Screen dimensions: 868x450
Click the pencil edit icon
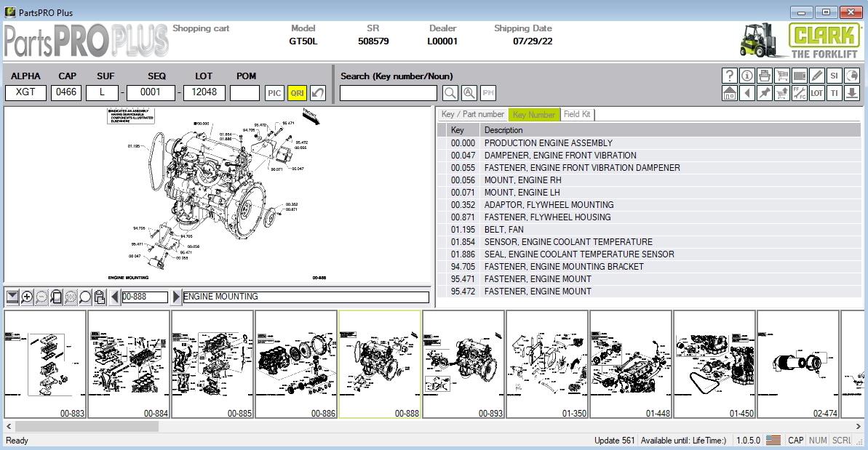point(816,76)
